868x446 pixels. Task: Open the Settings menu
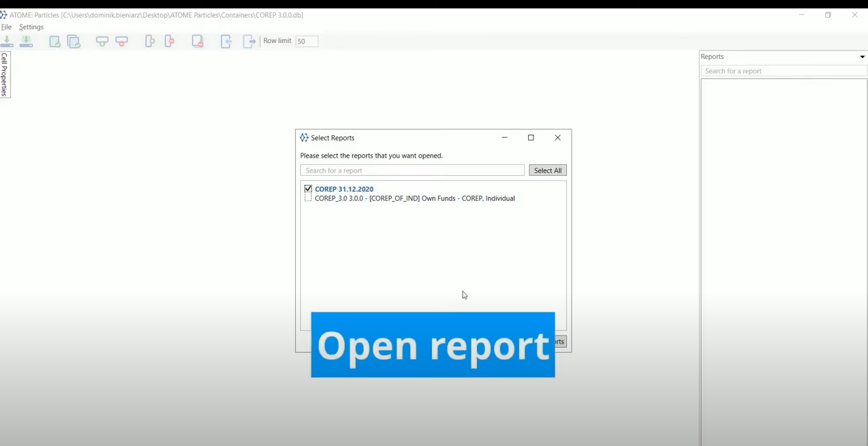tap(31, 27)
